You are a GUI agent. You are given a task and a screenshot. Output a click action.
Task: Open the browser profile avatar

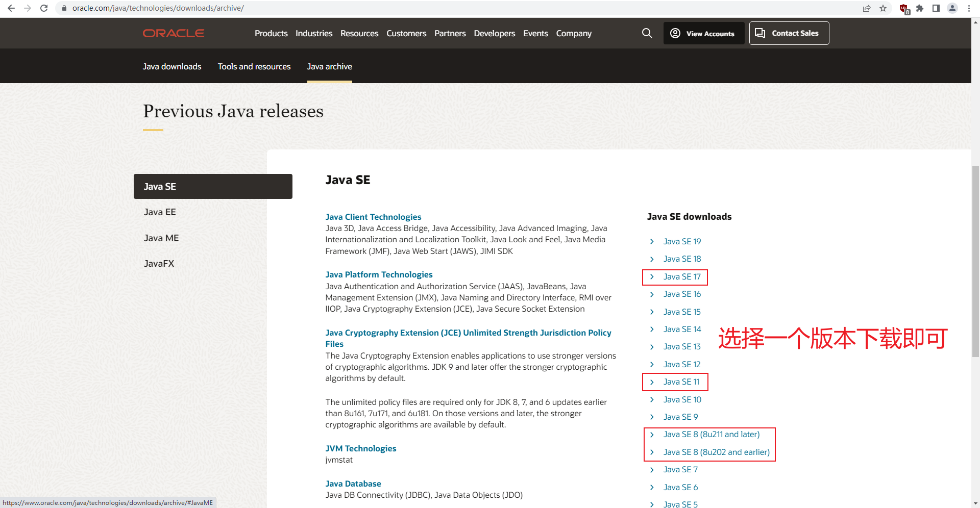952,8
